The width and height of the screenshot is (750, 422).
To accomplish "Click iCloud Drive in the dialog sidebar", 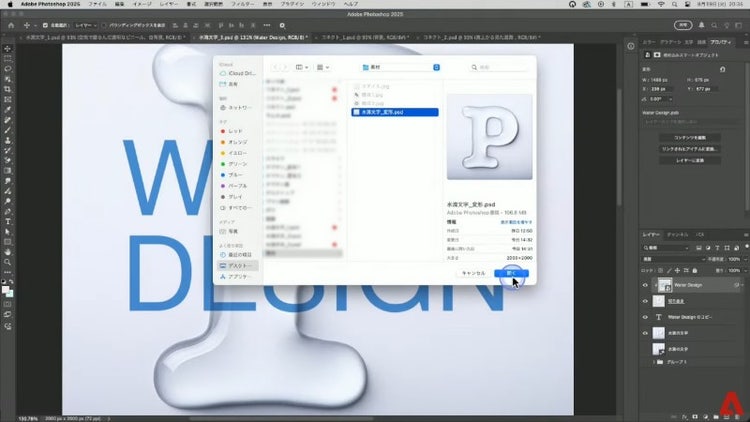I will click(240, 73).
